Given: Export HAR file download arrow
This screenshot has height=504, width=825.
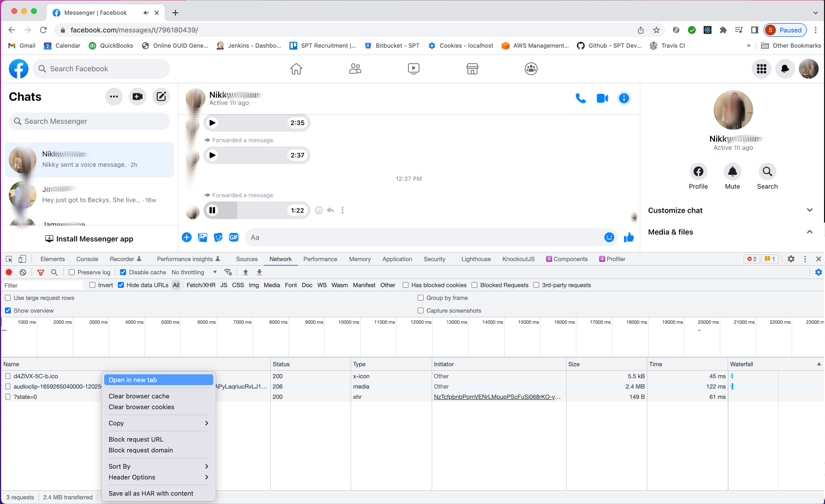Looking at the screenshot, I should [259, 272].
